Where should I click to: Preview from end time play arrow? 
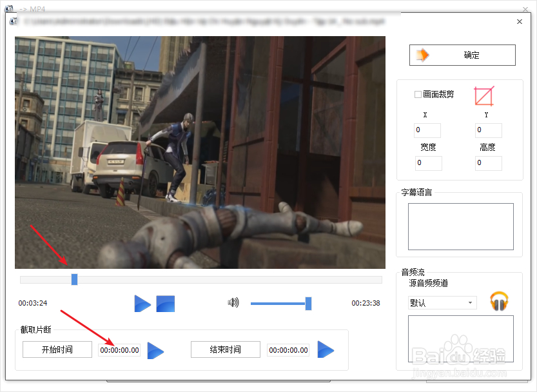tap(326, 349)
